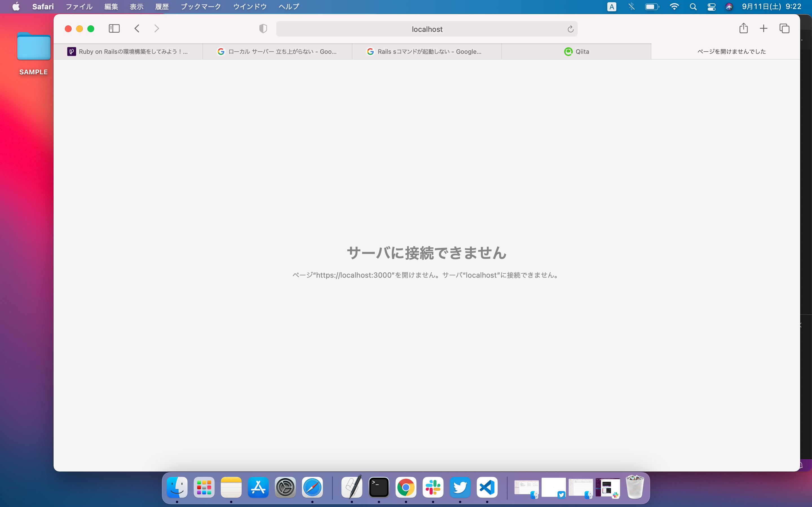Open the input source menu labeled A
Screen dimensions: 812x507
[x=611, y=6]
